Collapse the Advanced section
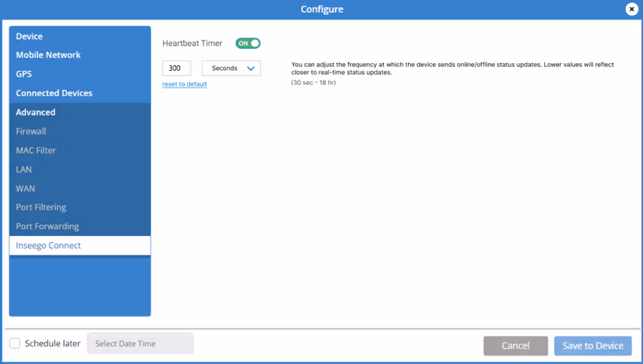This screenshot has width=643, height=364. coord(80,112)
